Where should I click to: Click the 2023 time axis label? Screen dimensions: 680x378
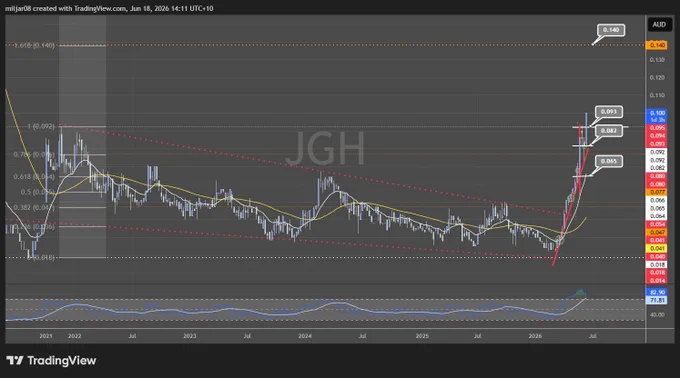pyautogui.click(x=190, y=336)
